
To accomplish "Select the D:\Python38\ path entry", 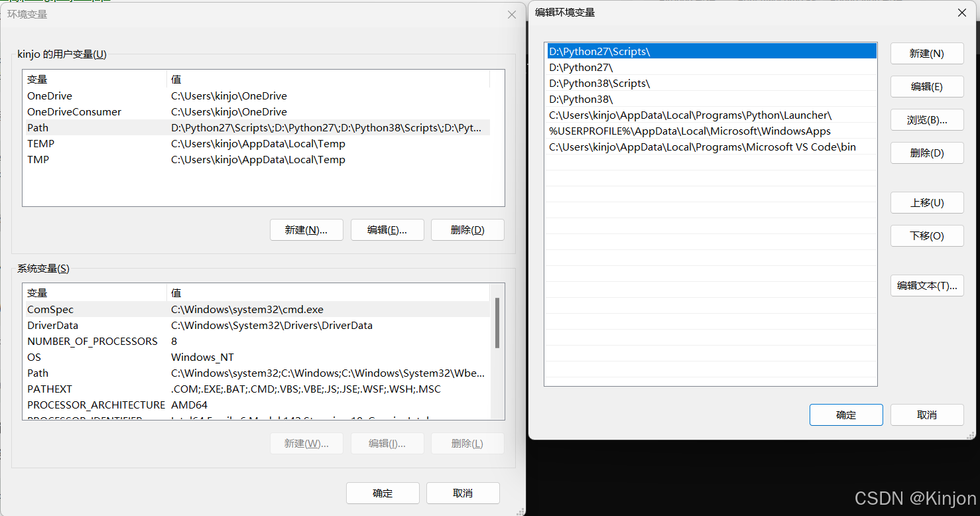I will tap(711, 99).
